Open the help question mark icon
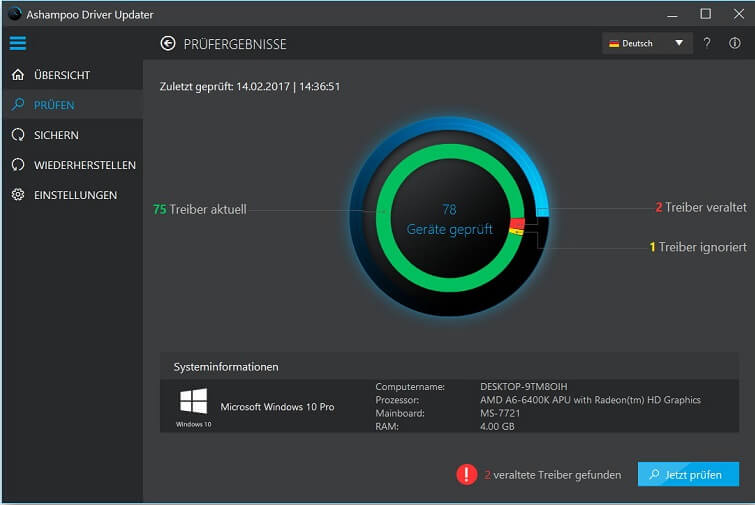Screen dimensions: 755x505 pos(707,43)
